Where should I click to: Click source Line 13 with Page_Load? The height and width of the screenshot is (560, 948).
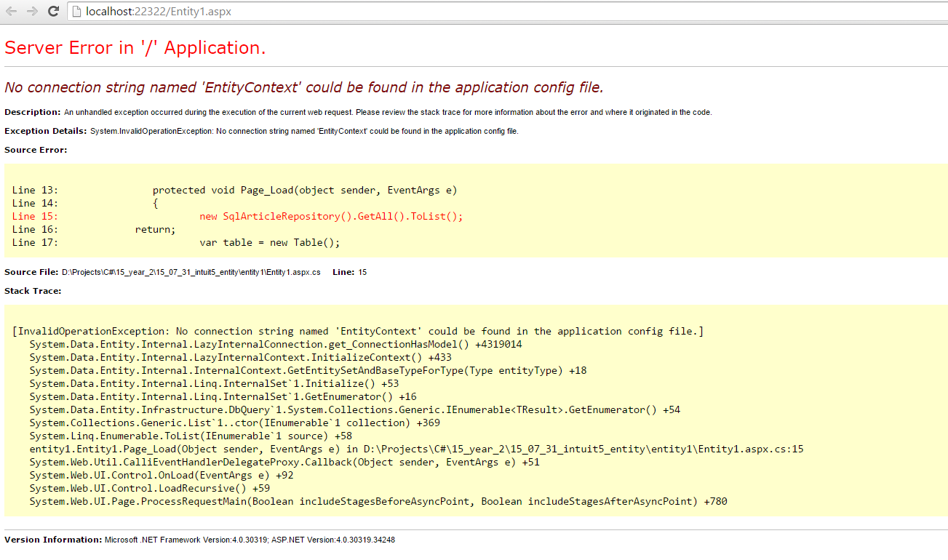click(235, 191)
